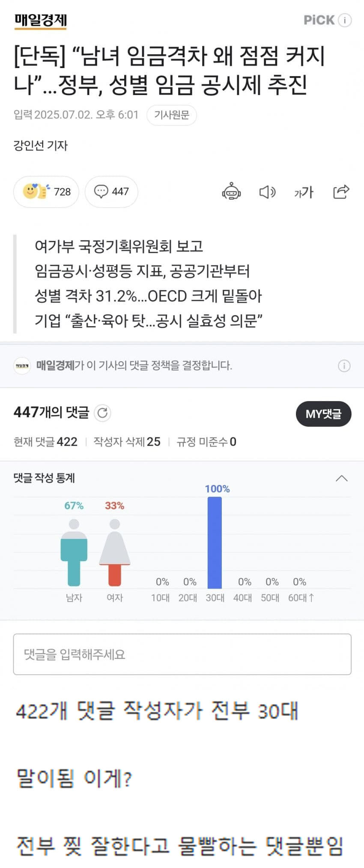Open the 447 comments bubble button
Image resolution: width=364 pixels, height=868 pixels.
(x=111, y=192)
